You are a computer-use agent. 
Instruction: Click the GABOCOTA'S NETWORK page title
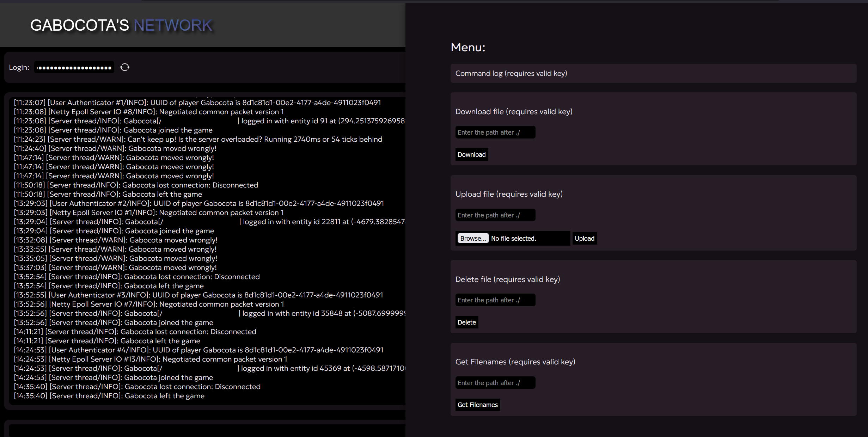[x=121, y=25]
